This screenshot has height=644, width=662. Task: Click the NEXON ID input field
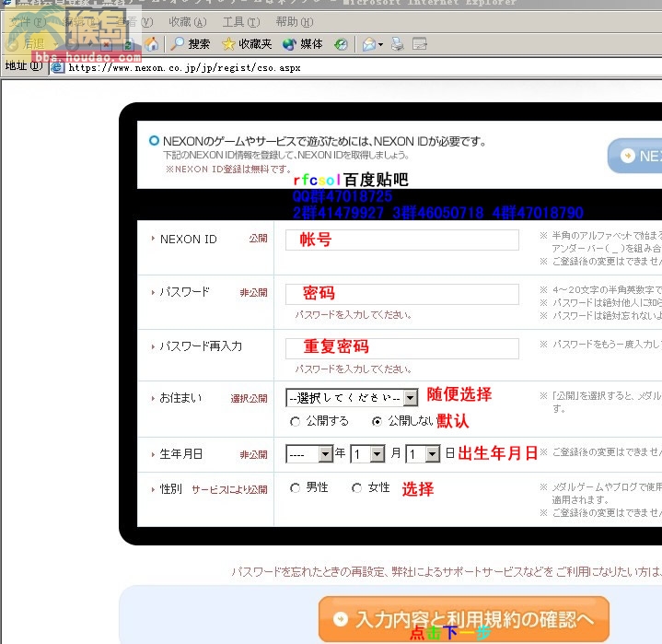point(402,240)
